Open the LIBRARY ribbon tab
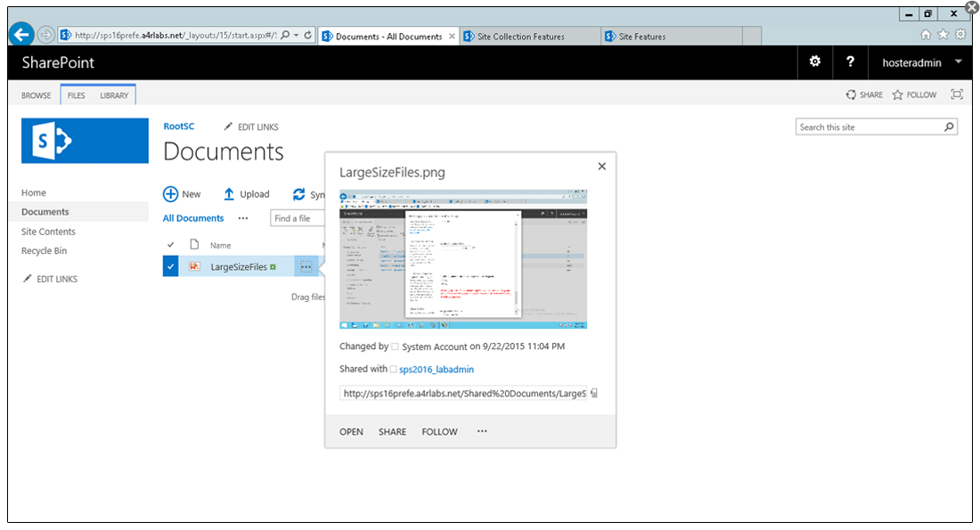 point(114,95)
